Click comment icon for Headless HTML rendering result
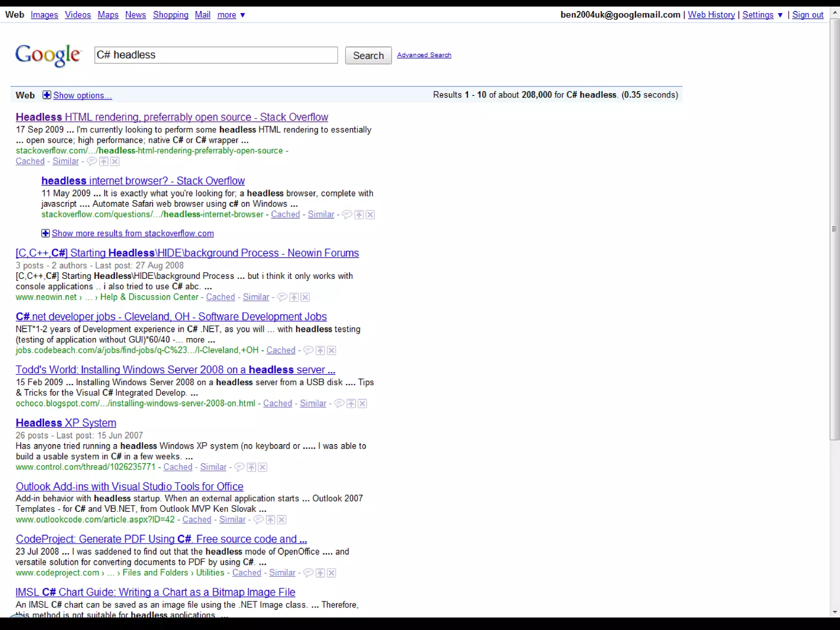Viewport: 840px width, 630px height. click(92, 161)
